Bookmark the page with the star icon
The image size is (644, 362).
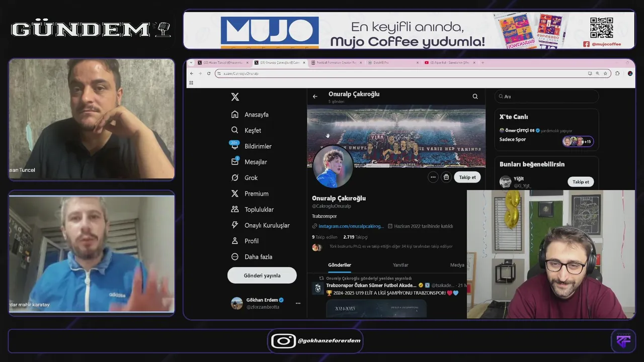(605, 73)
